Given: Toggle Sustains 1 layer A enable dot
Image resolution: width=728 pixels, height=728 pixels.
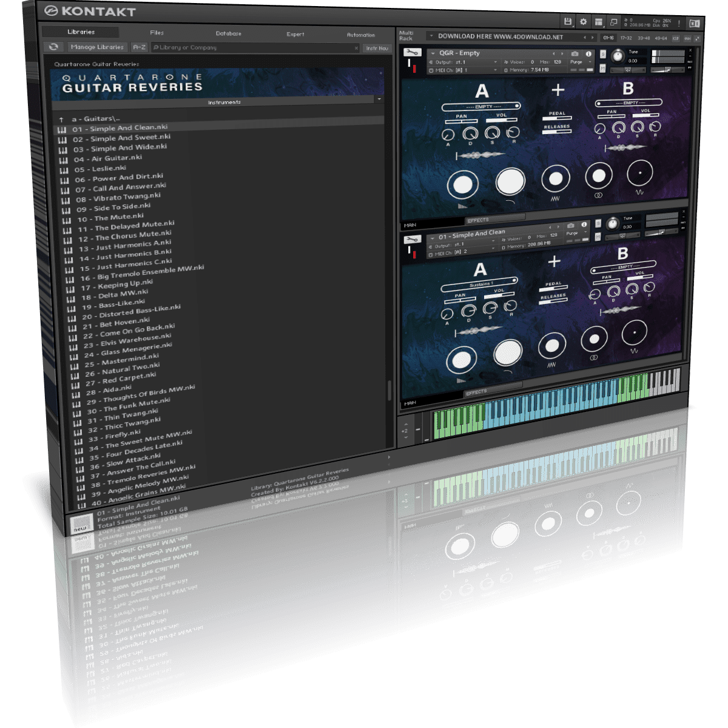Looking at the screenshot, I should pos(514,281).
